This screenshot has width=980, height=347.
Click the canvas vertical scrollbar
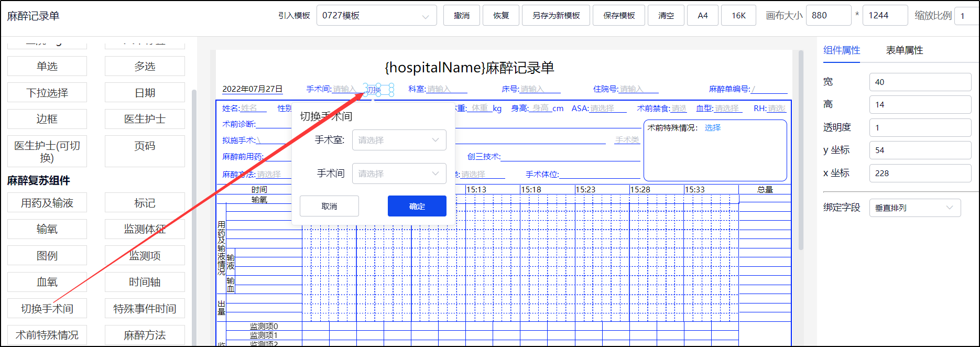800,149
